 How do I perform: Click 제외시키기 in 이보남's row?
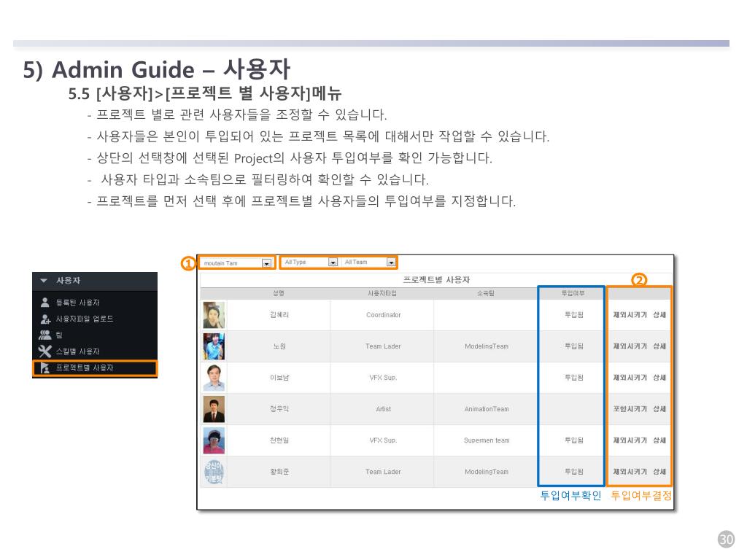630,378
